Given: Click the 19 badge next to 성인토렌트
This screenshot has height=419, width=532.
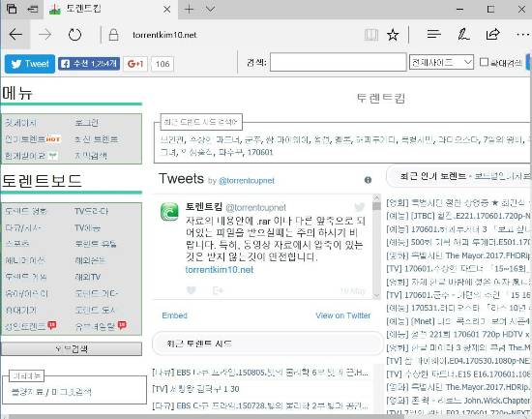Looking at the screenshot, I should [x=52, y=325].
